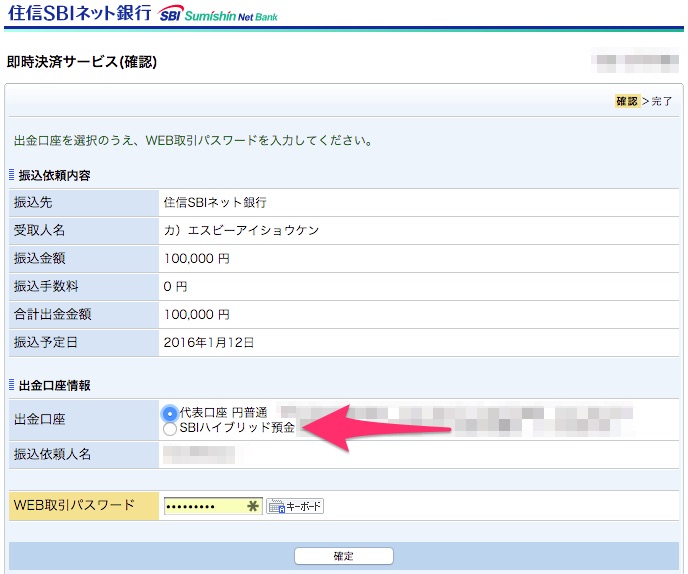Click the asterisk icon inside the password field
Image resolution: width=688 pixels, height=574 pixels.
pyautogui.click(x=252, y=506)
